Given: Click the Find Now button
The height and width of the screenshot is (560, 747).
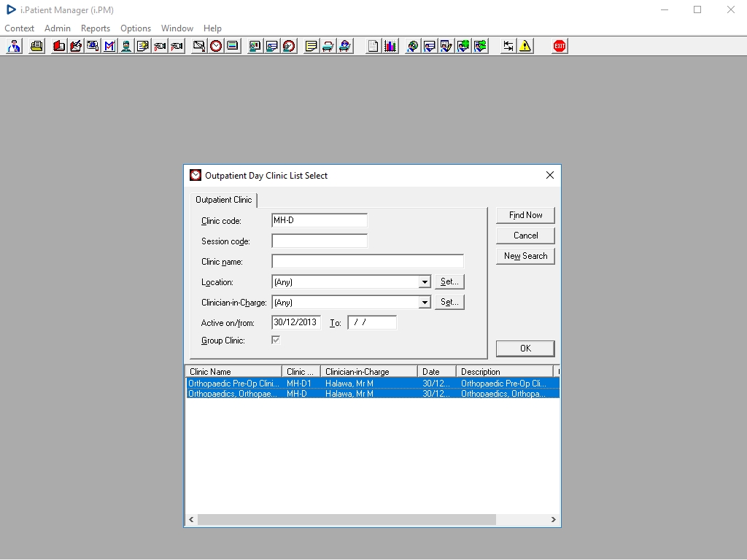Looking at the screenshot, I should [525, 215].
